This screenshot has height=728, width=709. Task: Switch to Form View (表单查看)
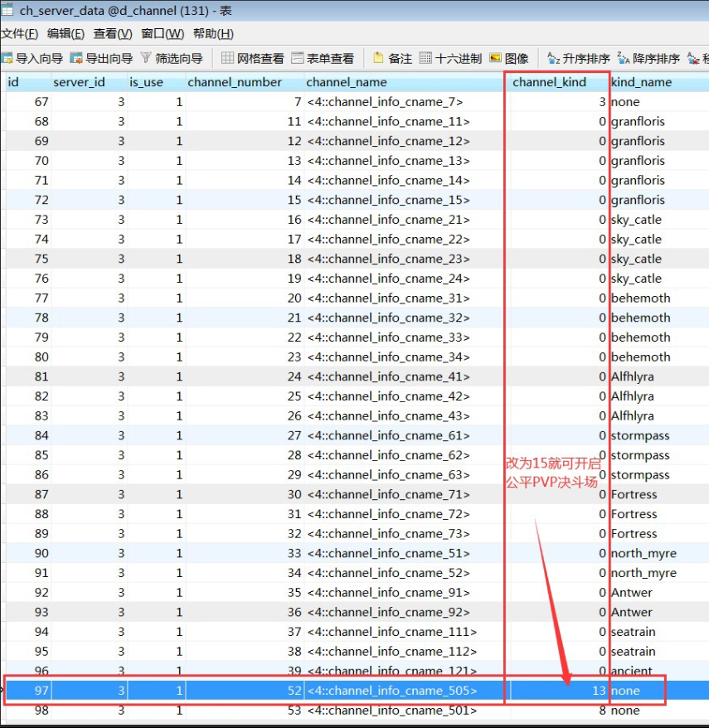pos(323,58)
